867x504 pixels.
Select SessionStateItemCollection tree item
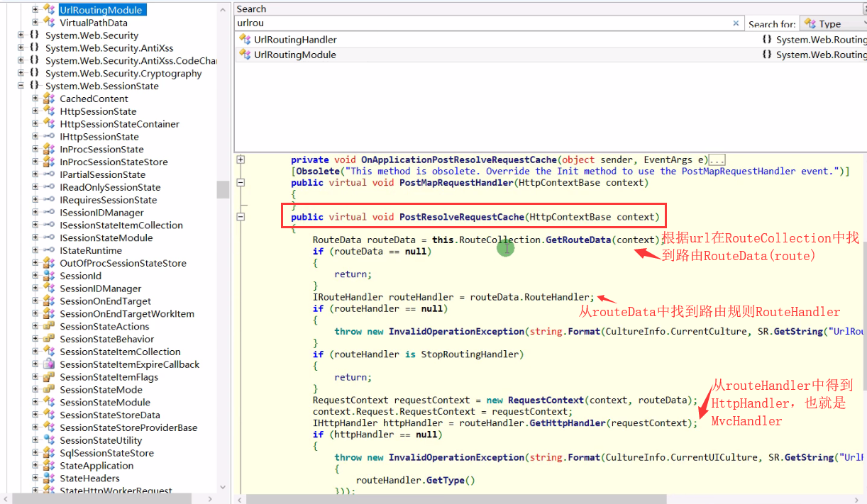[x=120, y=352]
